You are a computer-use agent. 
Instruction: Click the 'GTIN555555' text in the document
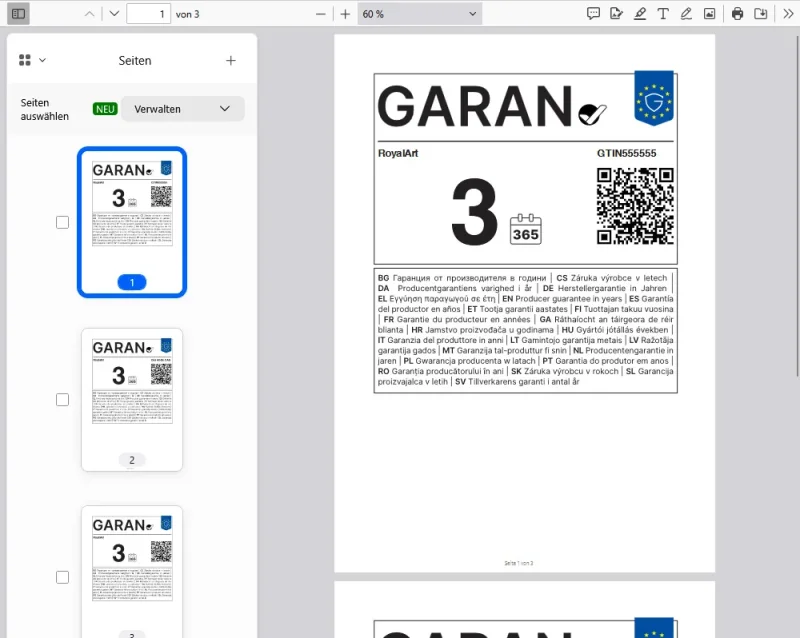(x=627, y=153)
